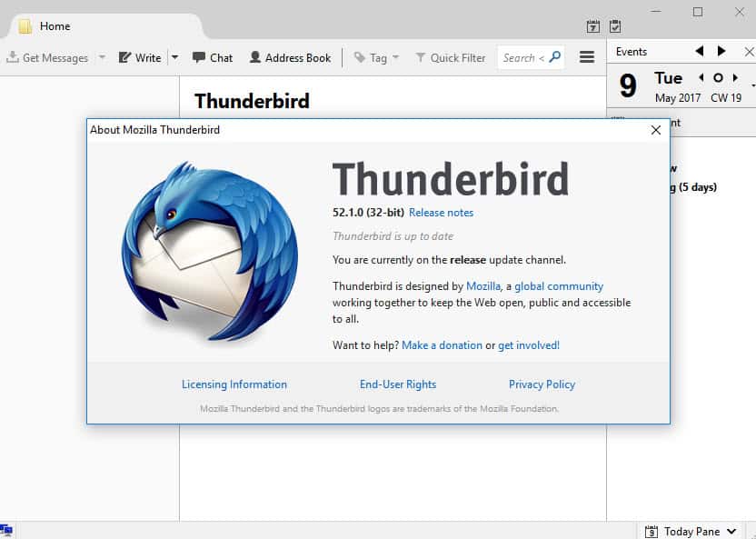The image size is (756, 539).
Task: Go to next day in Events pane
Action: 736,78
